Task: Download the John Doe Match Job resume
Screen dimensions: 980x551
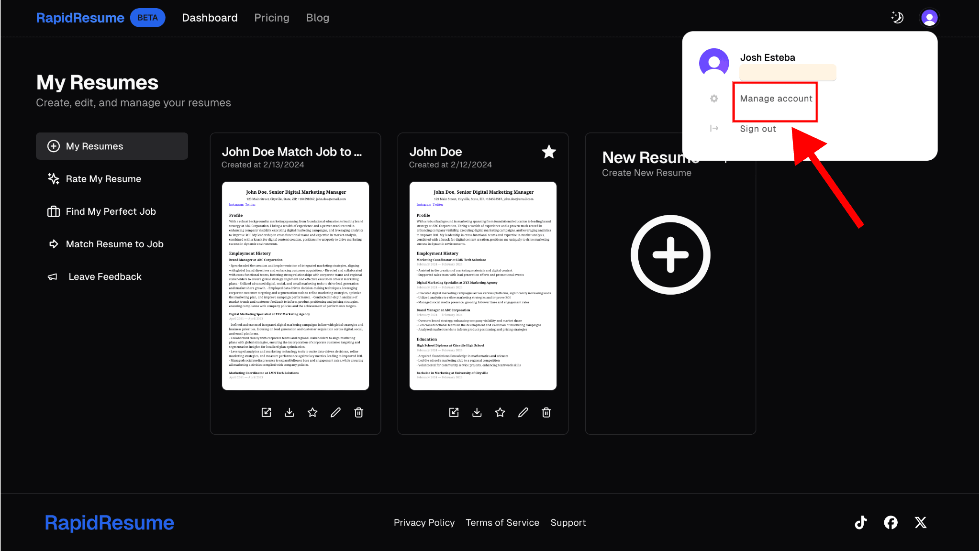Action: [290, 412]
